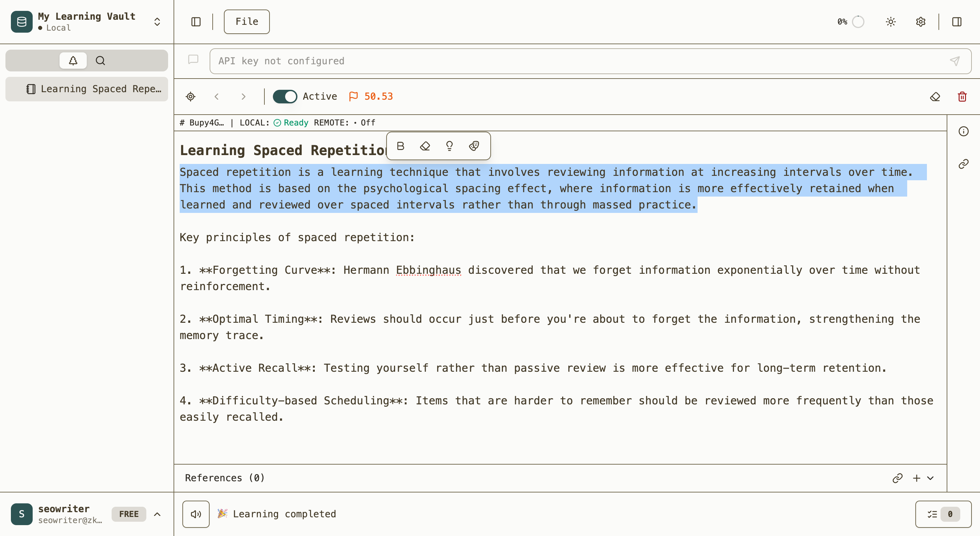The width and height of the screenshot is (980, 536).
Task: Click the palette icon in floating toolbar
Action: point(474,146)
